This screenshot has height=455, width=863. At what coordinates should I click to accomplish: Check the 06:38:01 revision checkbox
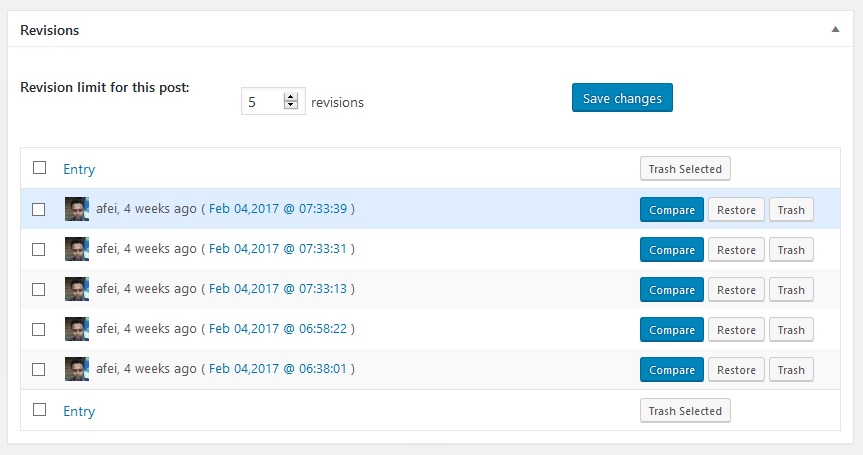39,369
